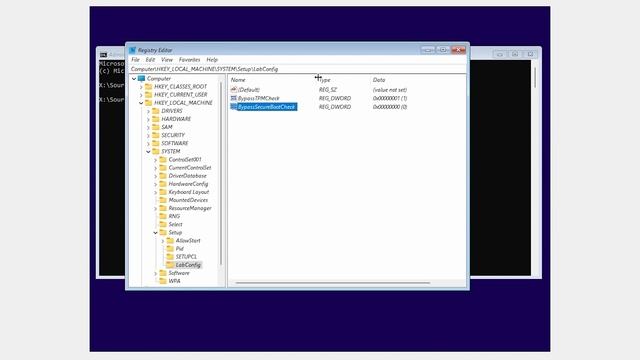Click the Command Prompt window title icon
This screenshot has height=360, width=640.
tap(103, 55)
